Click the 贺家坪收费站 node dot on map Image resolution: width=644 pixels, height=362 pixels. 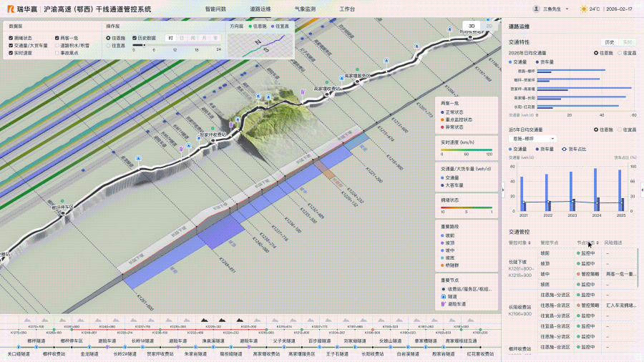(213, 140)
